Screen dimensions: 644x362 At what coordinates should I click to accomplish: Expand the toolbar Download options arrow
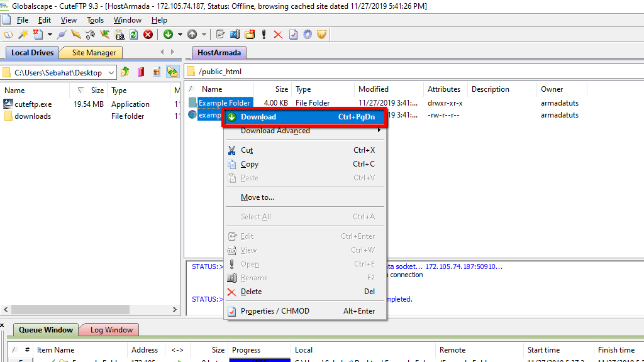pyautogui.click(x=180, y=35)
